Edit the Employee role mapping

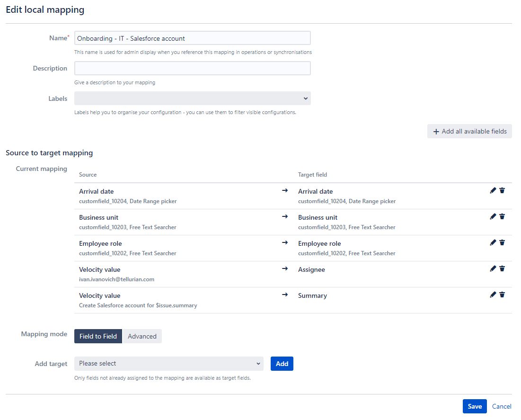pos(493,242)
